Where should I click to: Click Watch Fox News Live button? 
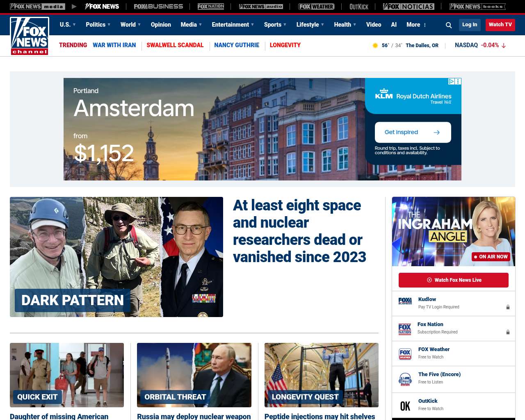coord(454,280)
